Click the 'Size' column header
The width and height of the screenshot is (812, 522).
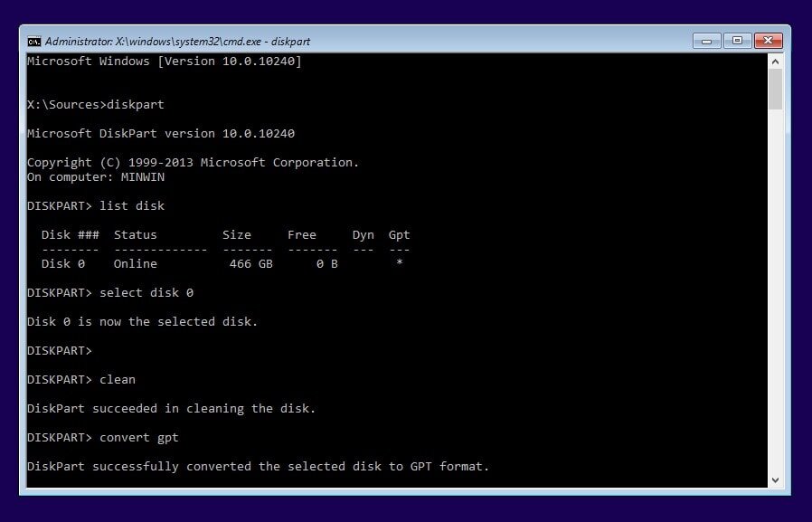pos(237,235)
